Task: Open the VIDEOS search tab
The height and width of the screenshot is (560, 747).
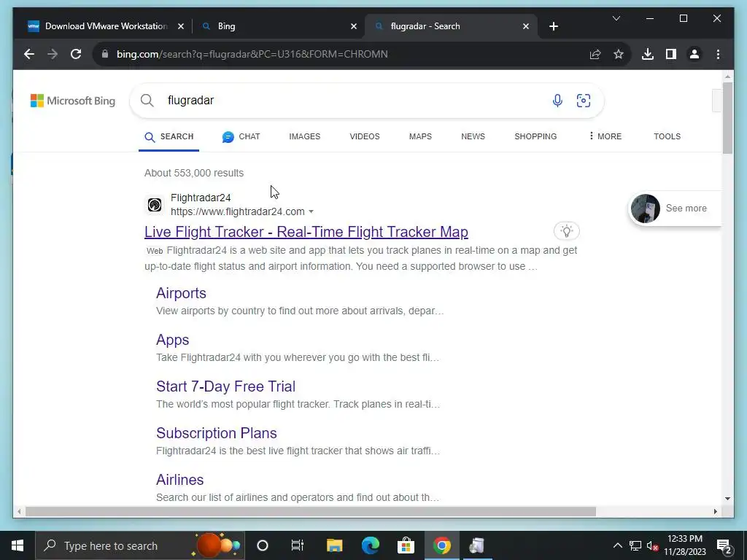Action: coord(365,136)
